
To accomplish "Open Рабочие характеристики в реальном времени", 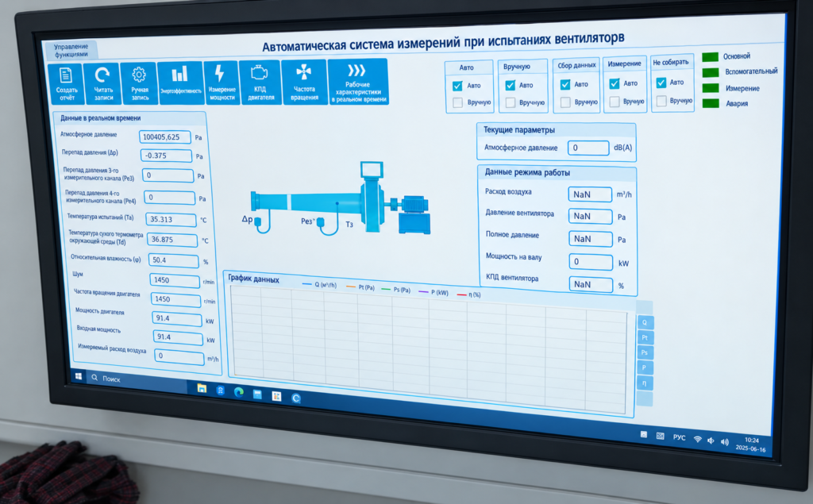I will click(x=358, y=82).
